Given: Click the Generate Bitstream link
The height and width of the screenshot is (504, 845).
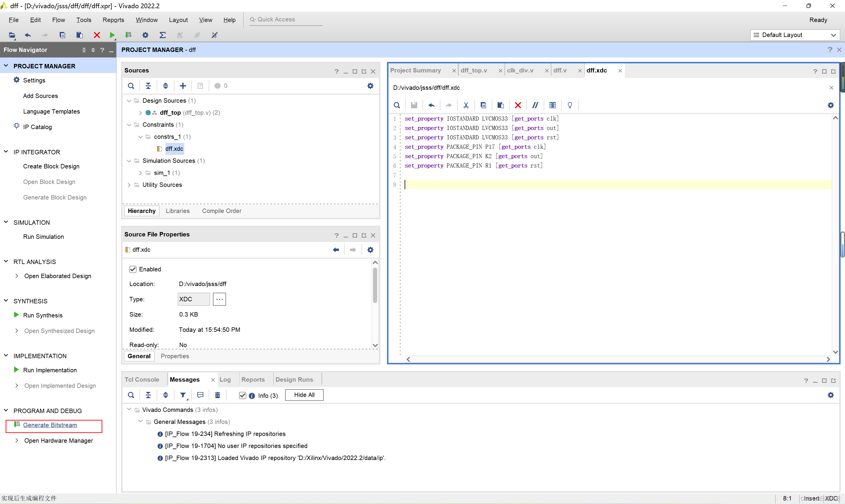Looking at the screenshot, I should pyautogui.click(x=50, y=425).
